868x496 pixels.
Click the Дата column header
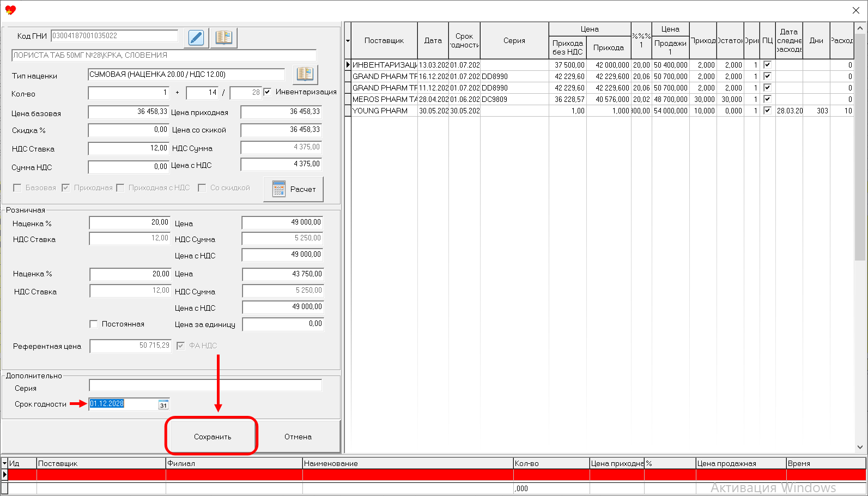[433, 41]
